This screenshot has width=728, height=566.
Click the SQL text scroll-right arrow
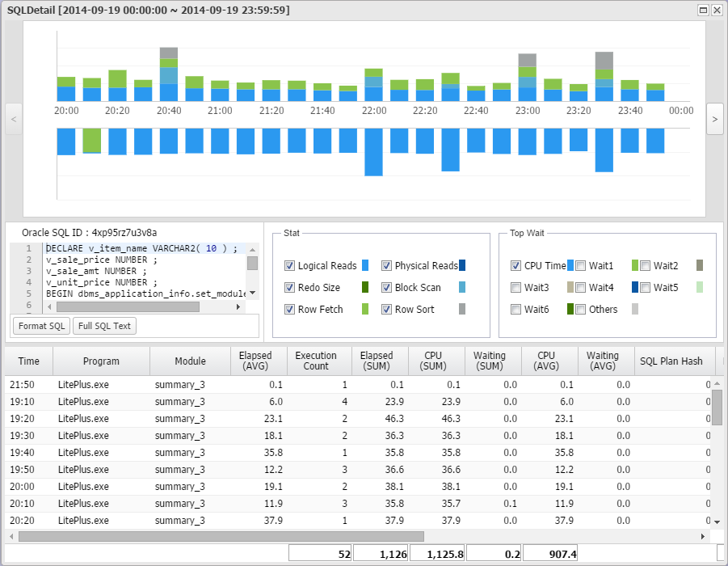pyautogui.click(x=238, y=306)
